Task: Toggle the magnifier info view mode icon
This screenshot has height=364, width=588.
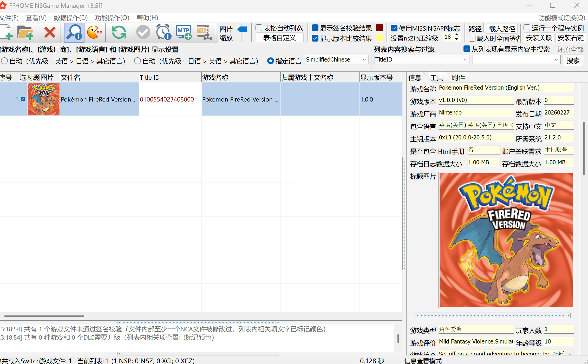Action: (x=74, y=32)
